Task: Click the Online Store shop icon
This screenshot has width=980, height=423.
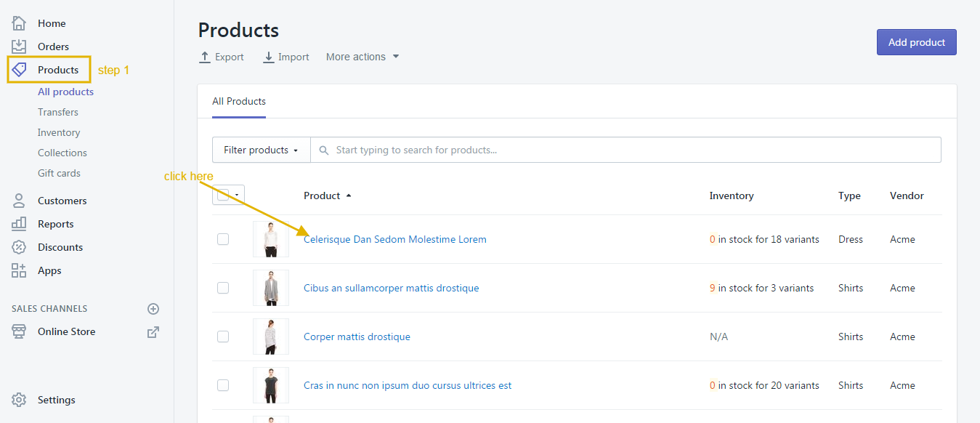Action: point(19,331)
